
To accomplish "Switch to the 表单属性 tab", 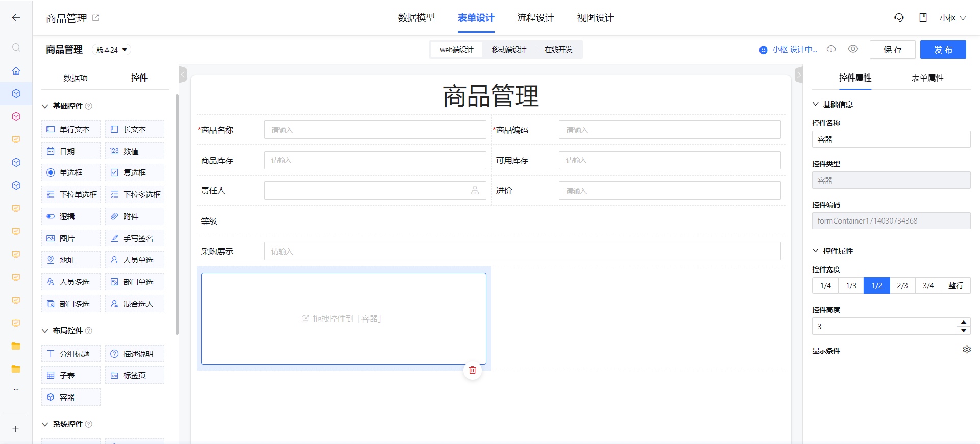I will point(927,78).
